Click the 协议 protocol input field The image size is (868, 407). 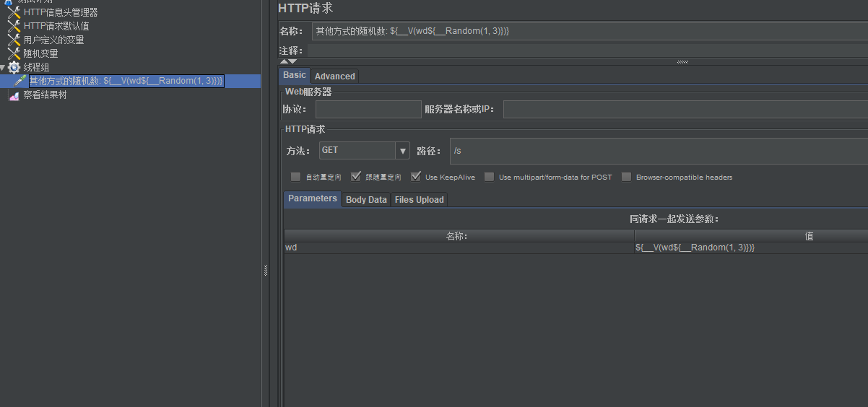368,110
